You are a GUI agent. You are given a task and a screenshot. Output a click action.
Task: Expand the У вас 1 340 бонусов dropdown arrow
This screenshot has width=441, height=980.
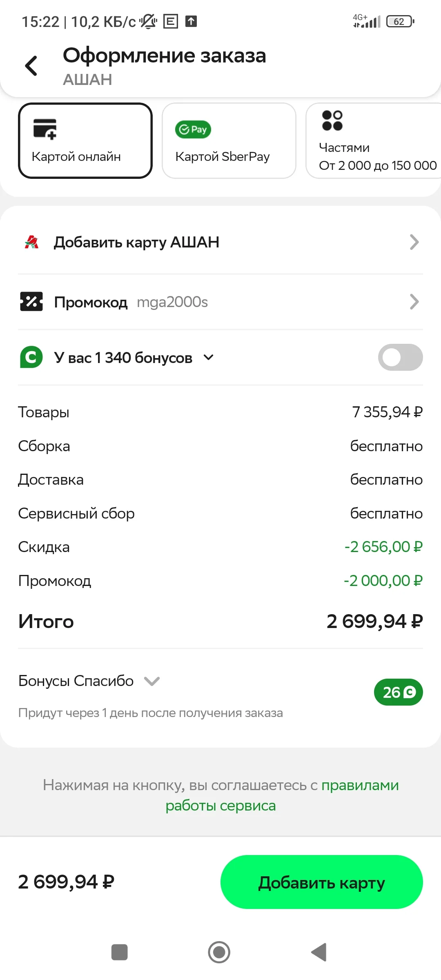coord(208,358)
